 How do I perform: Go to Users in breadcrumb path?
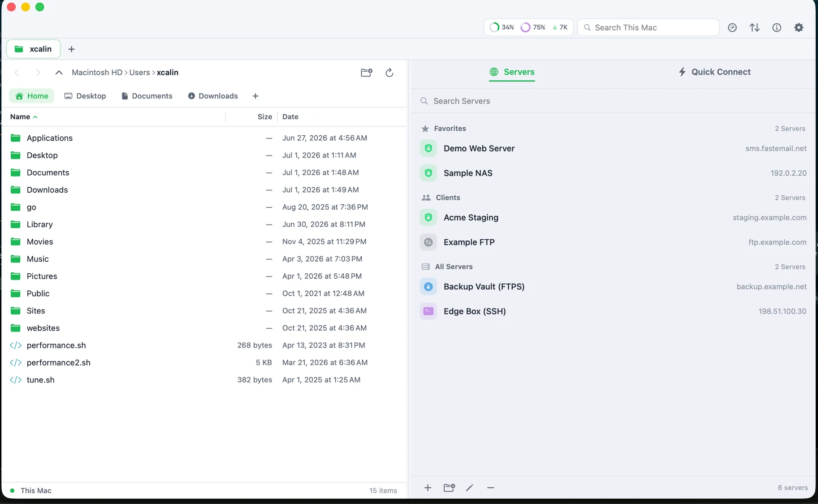(x=139, y=73)
